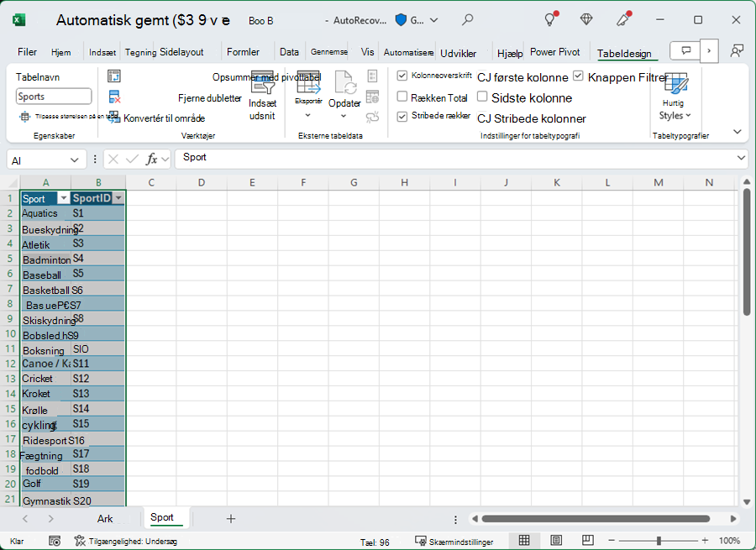Click the pen with red dot icon

[623, 19]
